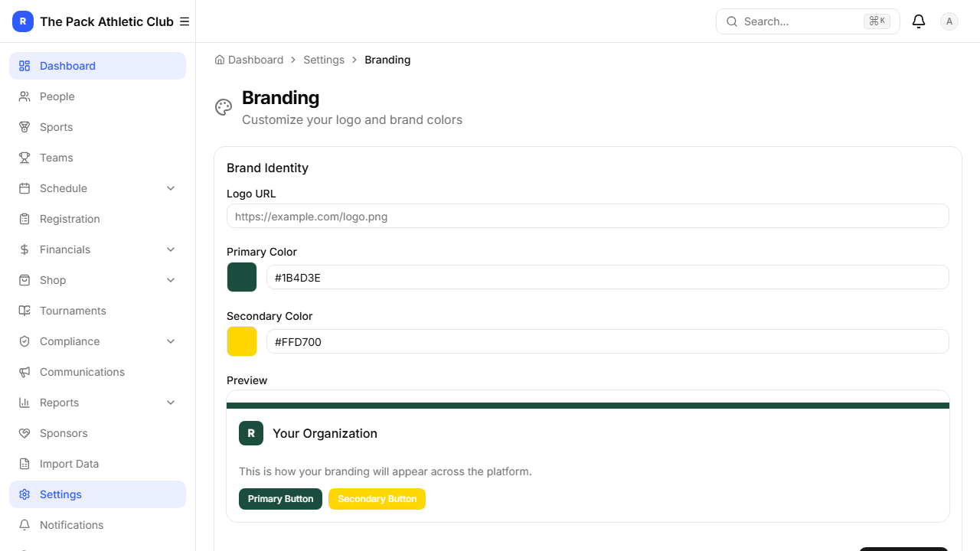Click the Tournaments icon in sidebar
Screen dimensions: 980x551
pyautogui.click(x=24, y=311)
